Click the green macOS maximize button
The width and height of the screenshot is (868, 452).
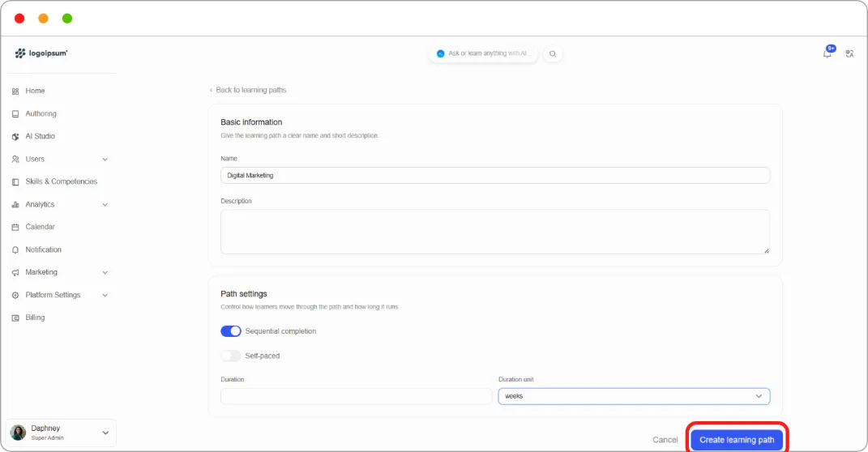pos(67,19)
